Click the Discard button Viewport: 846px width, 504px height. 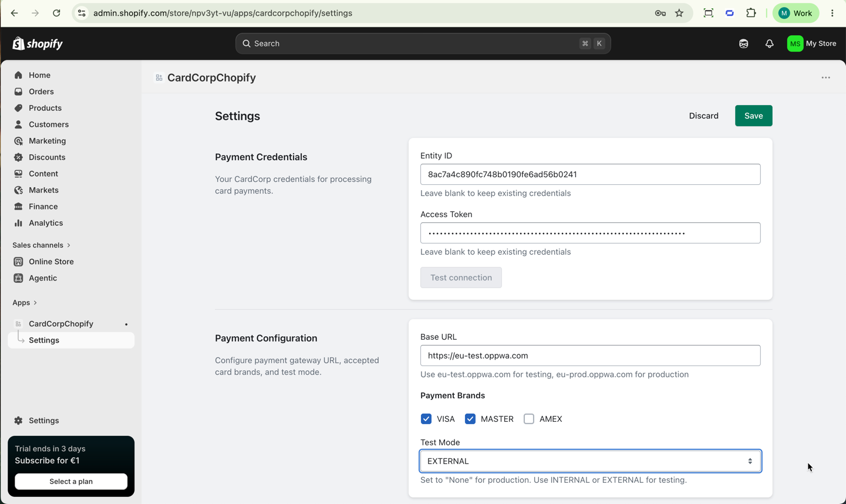click(704, 116)
